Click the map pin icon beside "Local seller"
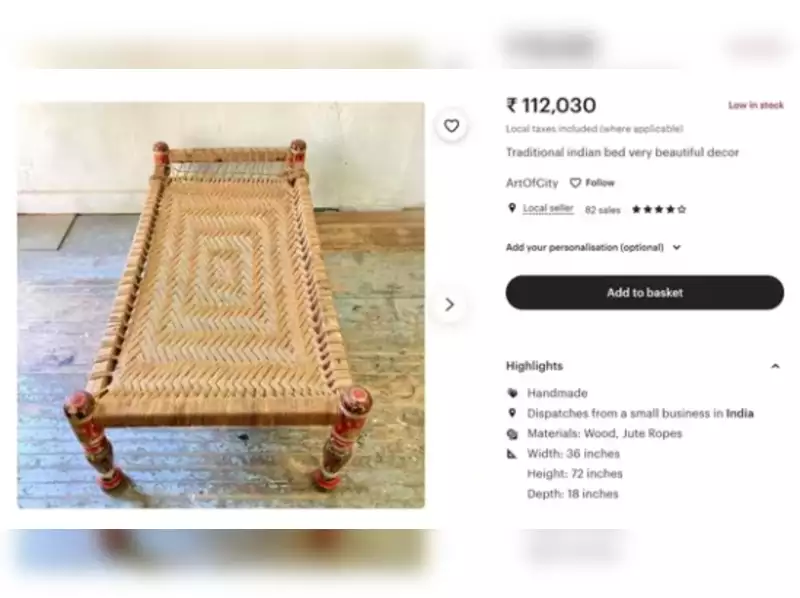Image resolution: width=800 pixels, height=598 pixels. point(512,207)
